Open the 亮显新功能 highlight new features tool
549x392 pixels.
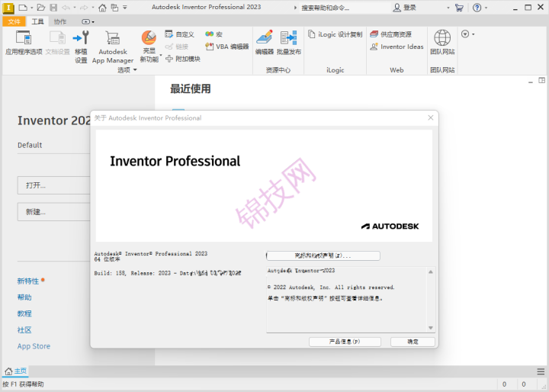(149, 47)
